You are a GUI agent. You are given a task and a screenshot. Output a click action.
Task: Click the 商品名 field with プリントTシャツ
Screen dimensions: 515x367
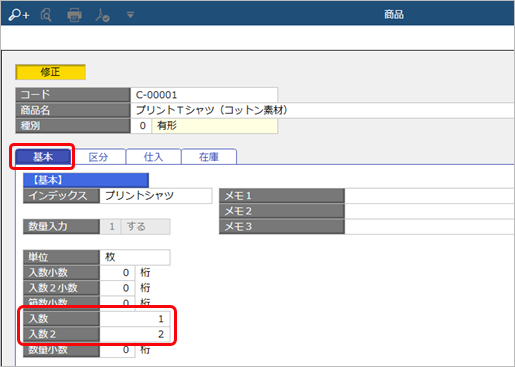[x=322, y=110]
